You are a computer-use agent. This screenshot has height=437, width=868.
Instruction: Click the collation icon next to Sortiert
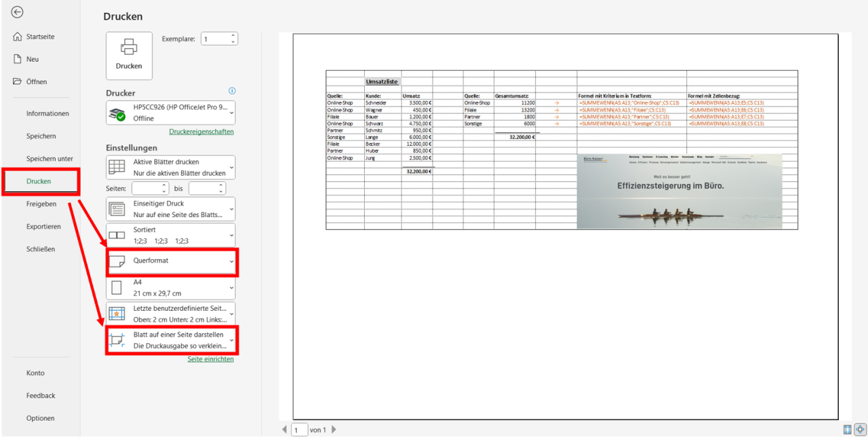[x=117, y=235]
